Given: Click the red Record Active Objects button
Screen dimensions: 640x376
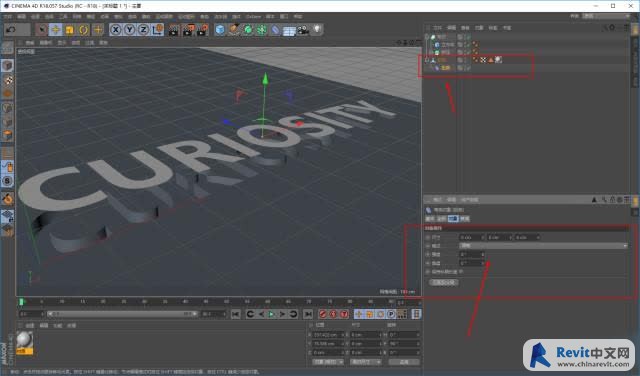Looking at the screenshot, I should click(x=323, y=314).
